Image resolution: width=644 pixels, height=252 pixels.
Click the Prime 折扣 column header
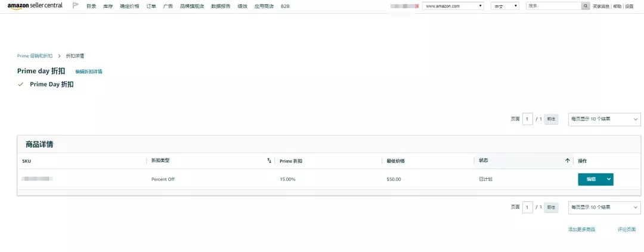(x=291, y=161)
